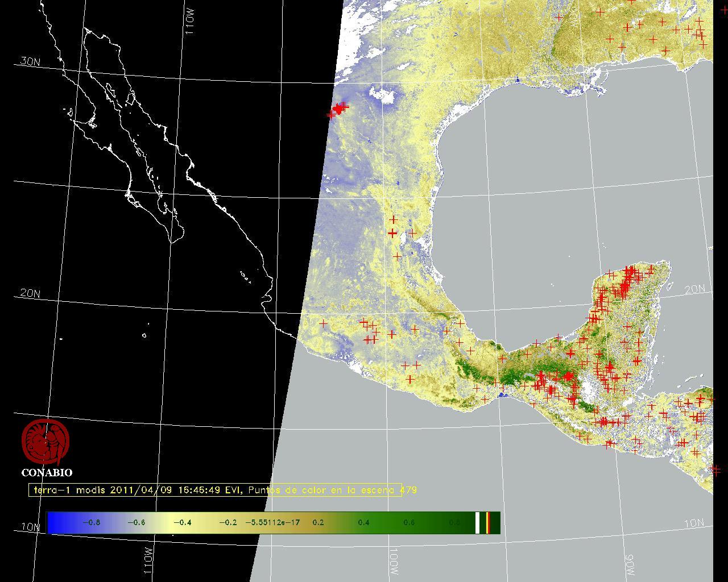
Task: Click the 110W longitude label at the top
Action: [x=189, y=24]
